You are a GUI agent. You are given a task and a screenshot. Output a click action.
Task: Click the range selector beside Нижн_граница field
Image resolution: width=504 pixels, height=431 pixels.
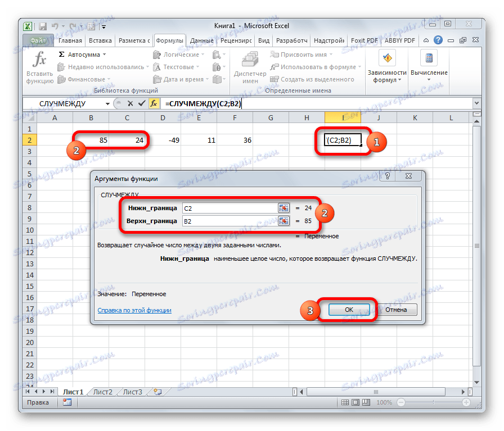(285, 208)
